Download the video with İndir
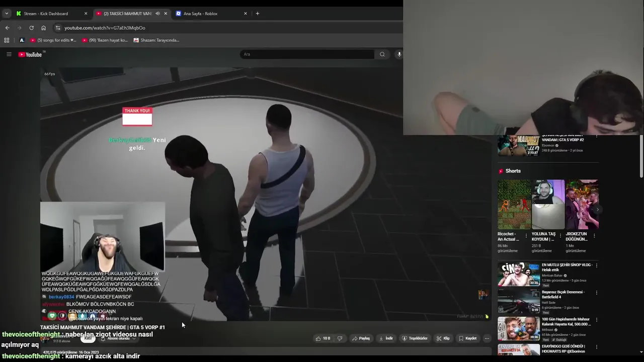Screen dimensions: 644x362 386,338
